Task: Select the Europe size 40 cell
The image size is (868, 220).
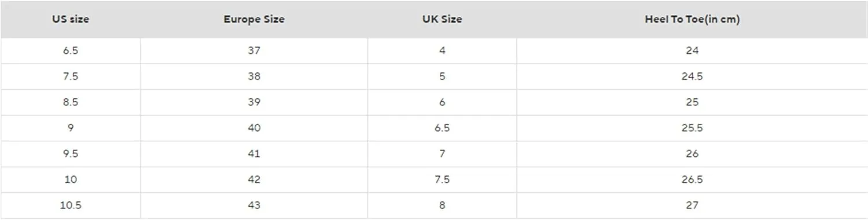Action: click(x=254, y=128)
